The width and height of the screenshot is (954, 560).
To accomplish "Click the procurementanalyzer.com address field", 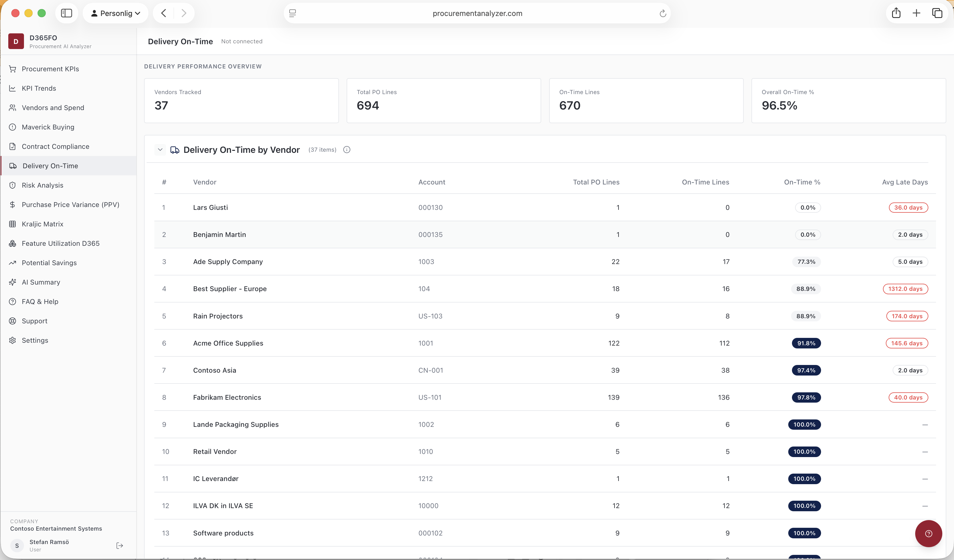I will pos(477,13).
